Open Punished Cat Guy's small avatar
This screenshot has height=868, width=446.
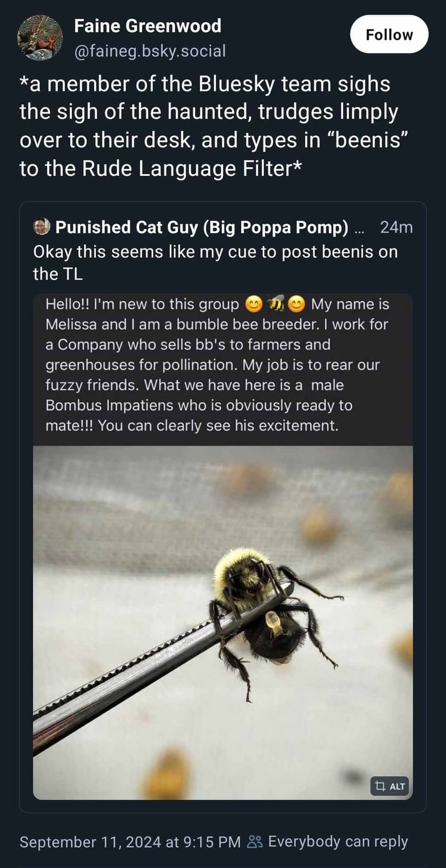(42, 227)
